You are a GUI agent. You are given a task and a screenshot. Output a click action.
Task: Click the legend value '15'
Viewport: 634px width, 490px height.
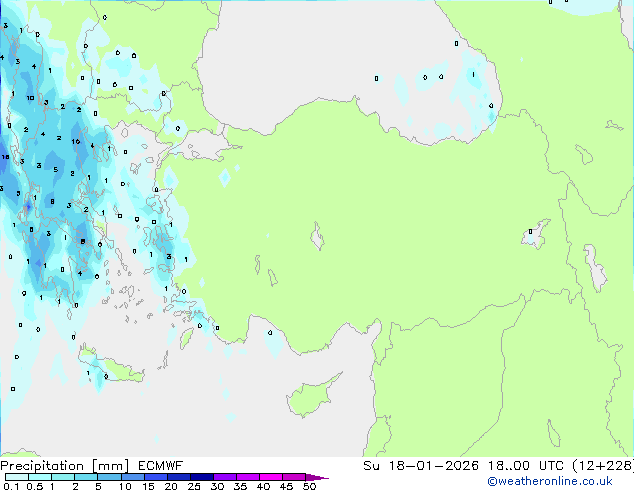pyautogui.click(x=148, y=486)
